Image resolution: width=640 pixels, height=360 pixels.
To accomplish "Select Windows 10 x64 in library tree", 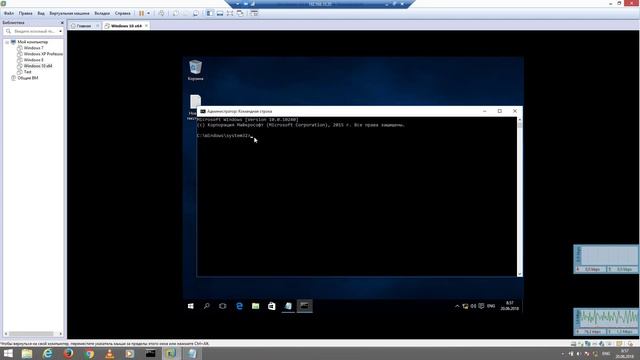I will click(x=38, y=66).
